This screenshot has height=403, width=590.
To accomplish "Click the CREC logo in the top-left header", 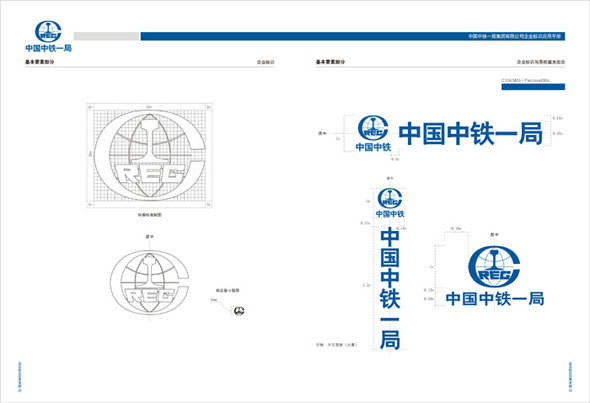I will [48, 32].
